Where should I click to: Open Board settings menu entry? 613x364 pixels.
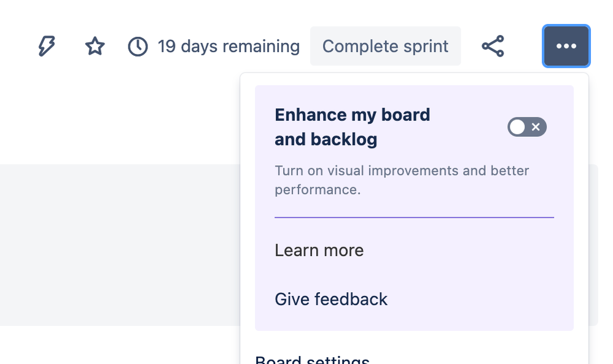tap(312, 359)
